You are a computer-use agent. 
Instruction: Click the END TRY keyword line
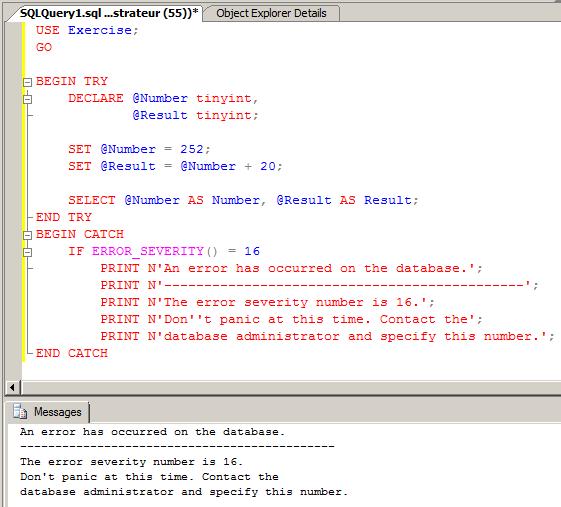tap(64, 217)
